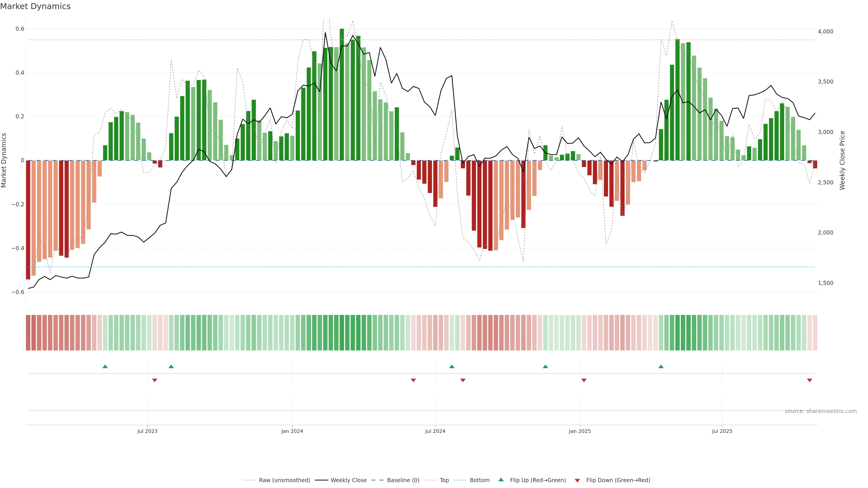The width and height of the screenshot is (868, 488).
Task: Click the rightmost red flip-down triangle marker
Action: click(x=809, y=380)
